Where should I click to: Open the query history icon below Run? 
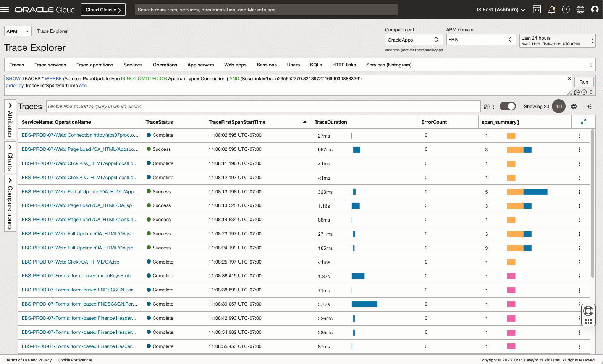coord(577,92)
